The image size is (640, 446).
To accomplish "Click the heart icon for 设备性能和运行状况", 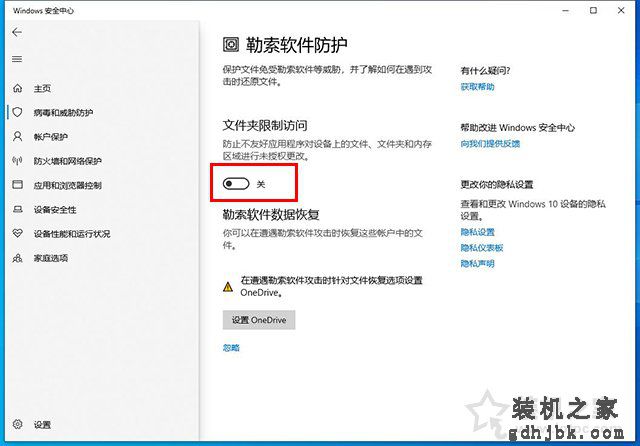I will 18,233.
